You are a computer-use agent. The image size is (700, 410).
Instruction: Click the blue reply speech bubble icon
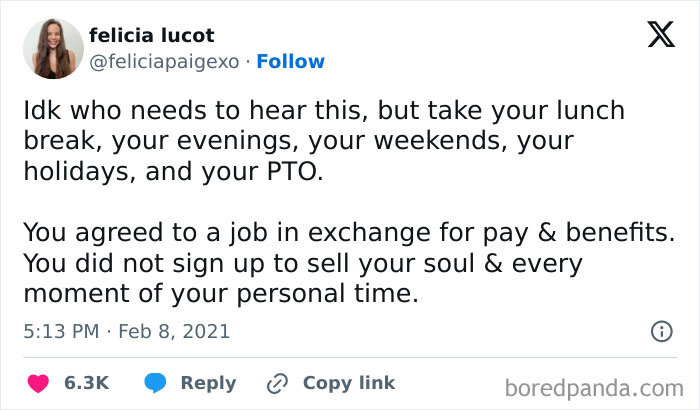pos(155,383)
